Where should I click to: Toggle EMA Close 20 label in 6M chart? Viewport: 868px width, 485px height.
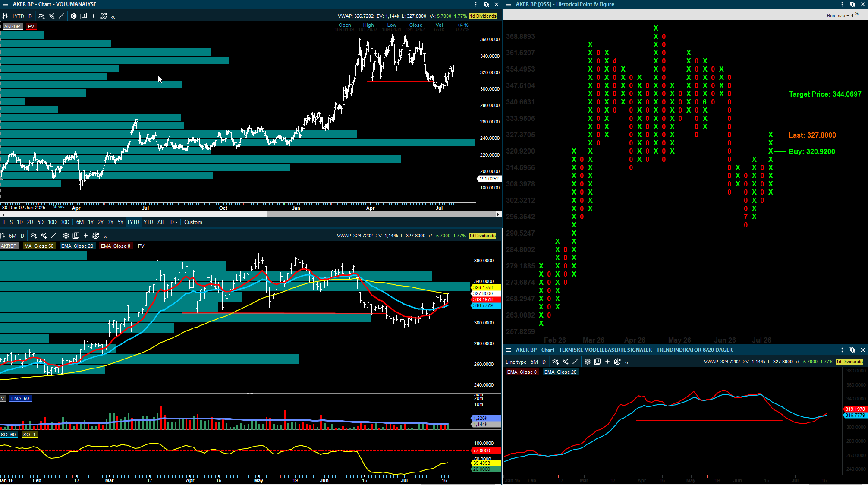click(77, 246)
